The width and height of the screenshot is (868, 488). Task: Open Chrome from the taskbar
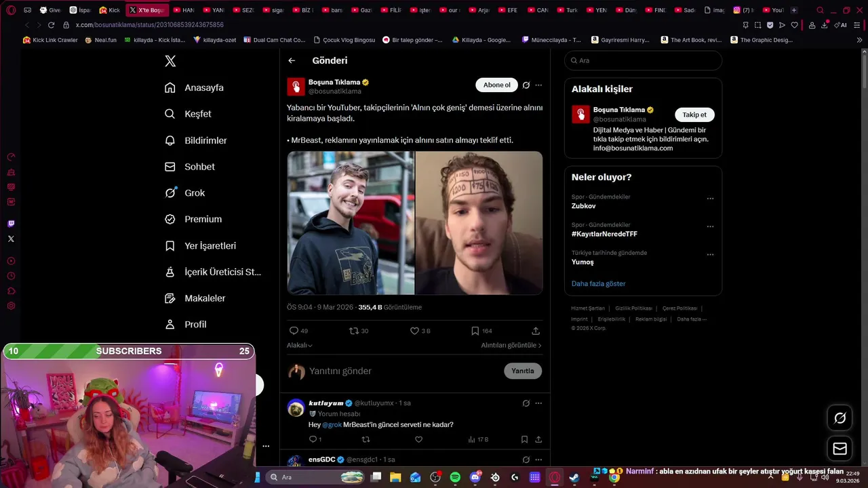(x=614, y=477)
